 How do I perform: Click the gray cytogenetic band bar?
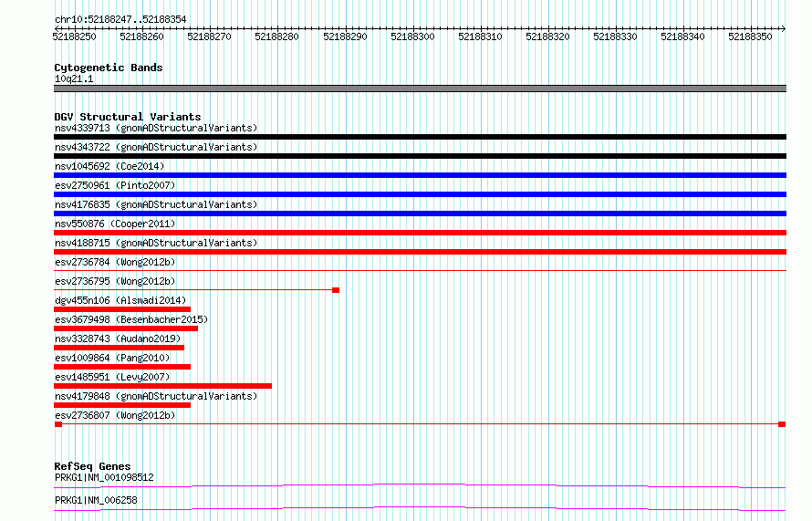420,89
